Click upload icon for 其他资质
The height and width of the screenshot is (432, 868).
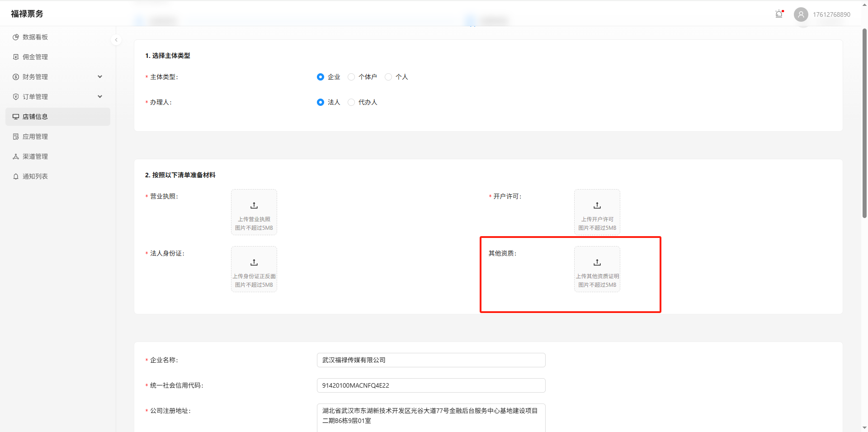point(597,263)
